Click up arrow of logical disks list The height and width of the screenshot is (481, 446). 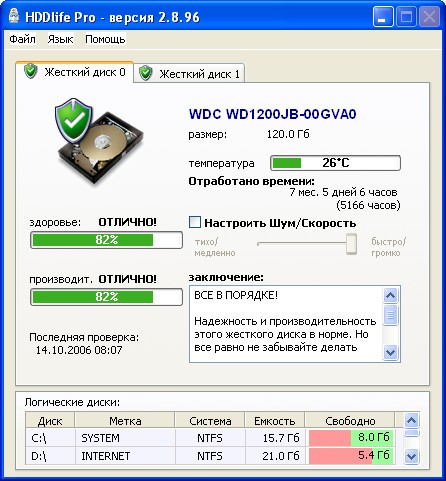click(x=411, y=421)
